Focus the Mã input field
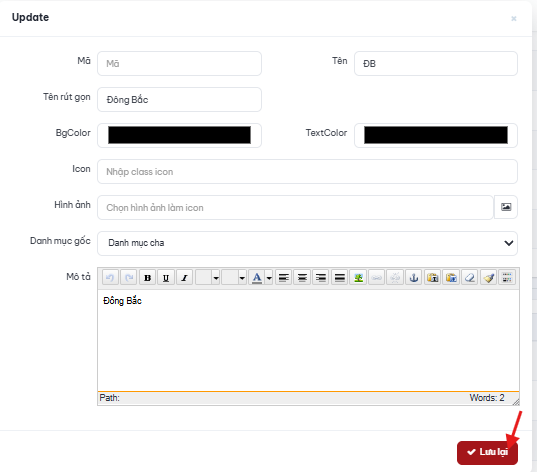This screenshot has height=472, width=537. [179, 63]
